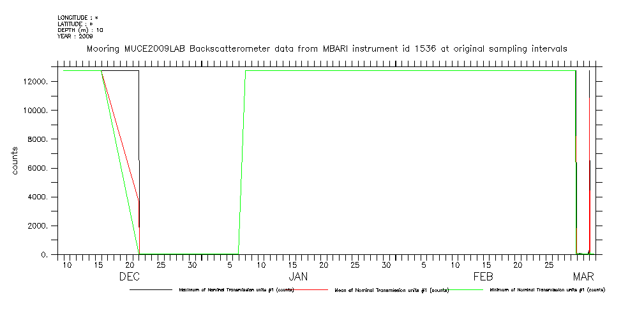
Task: Click the plot title mentioning Mooring MUCE2009LAB
Action: pyautogui.click(x=327, y=49)
